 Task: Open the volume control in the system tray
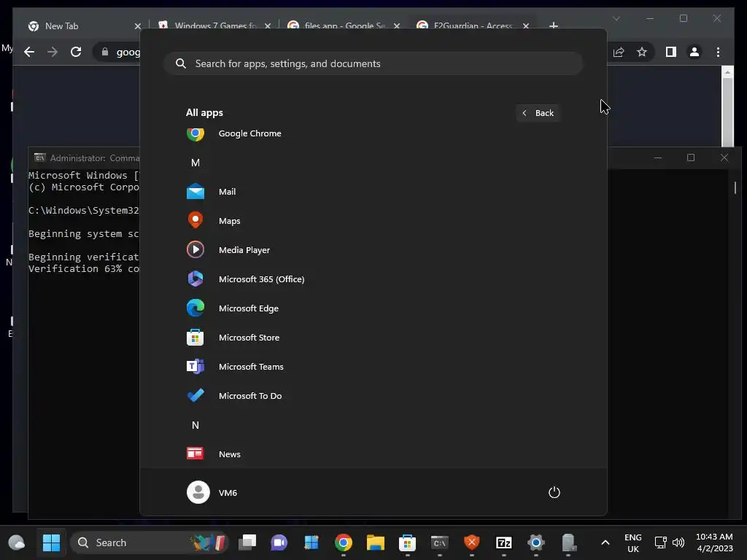678,542
